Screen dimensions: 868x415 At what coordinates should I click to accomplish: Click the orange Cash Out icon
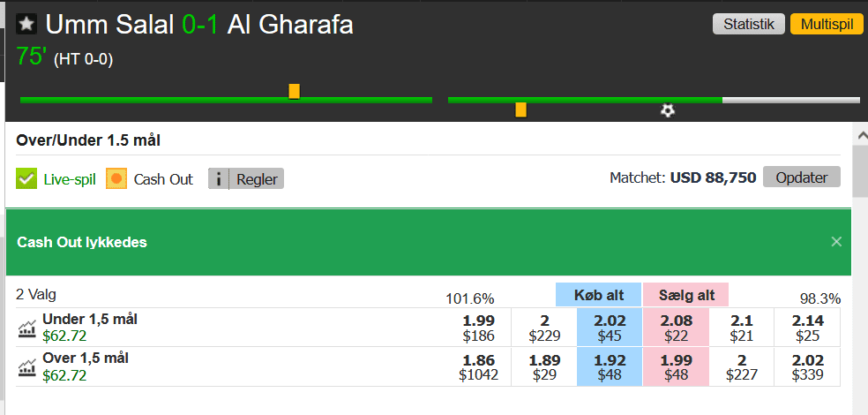click(116, 179)
